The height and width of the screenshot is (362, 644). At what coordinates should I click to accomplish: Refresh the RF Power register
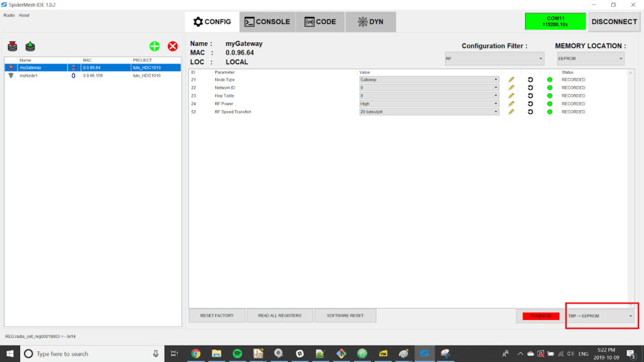coord(530,104)
